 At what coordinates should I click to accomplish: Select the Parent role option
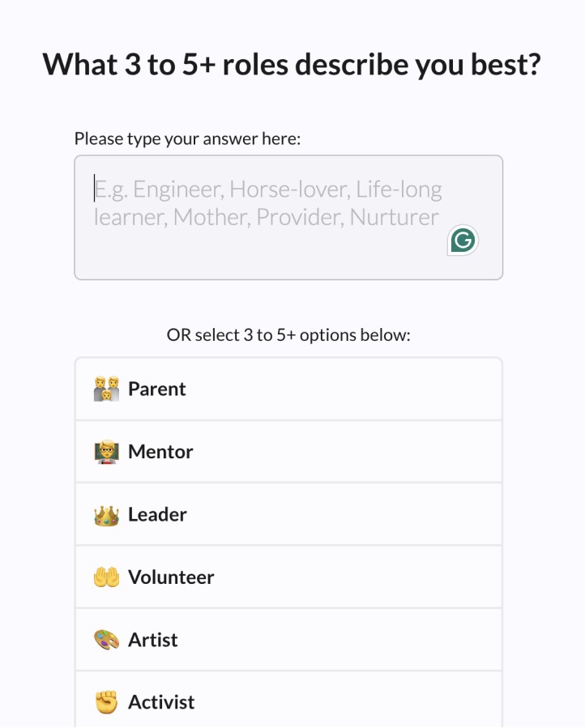coord(288,388)
